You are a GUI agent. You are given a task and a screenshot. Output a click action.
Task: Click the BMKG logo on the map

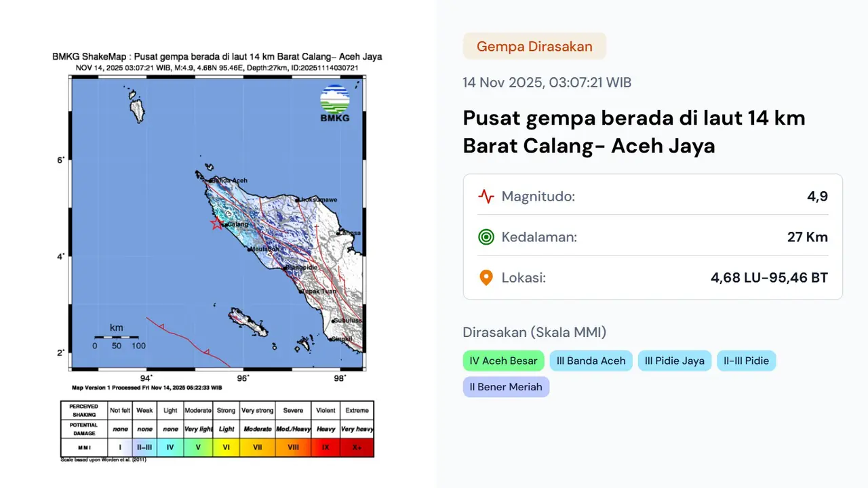(x=335, y=104)
